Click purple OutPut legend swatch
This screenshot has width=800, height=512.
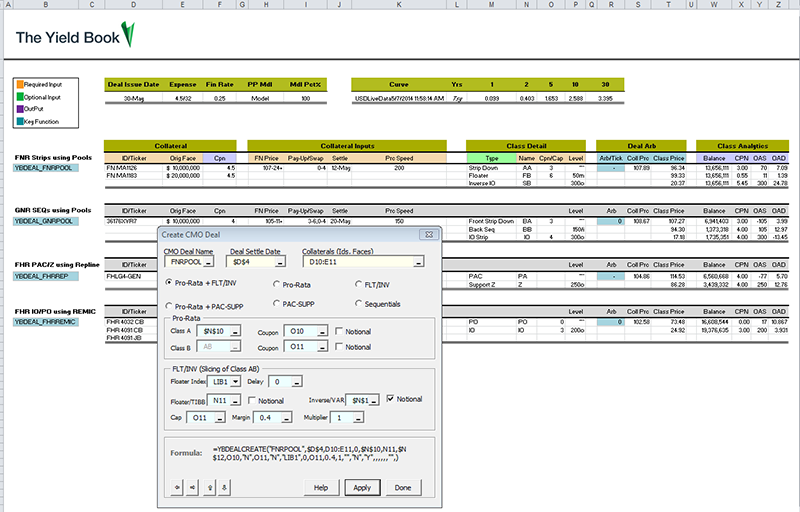[x=20, y=109]
